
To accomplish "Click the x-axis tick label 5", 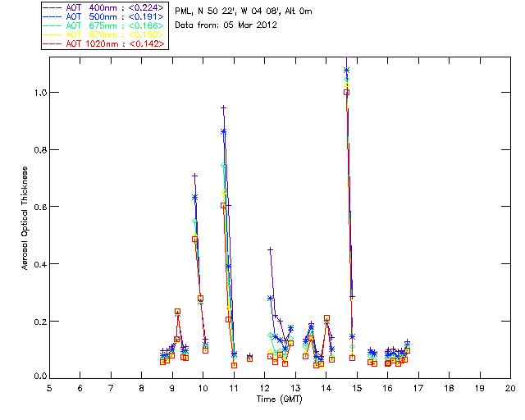I will tap(49, 388).
